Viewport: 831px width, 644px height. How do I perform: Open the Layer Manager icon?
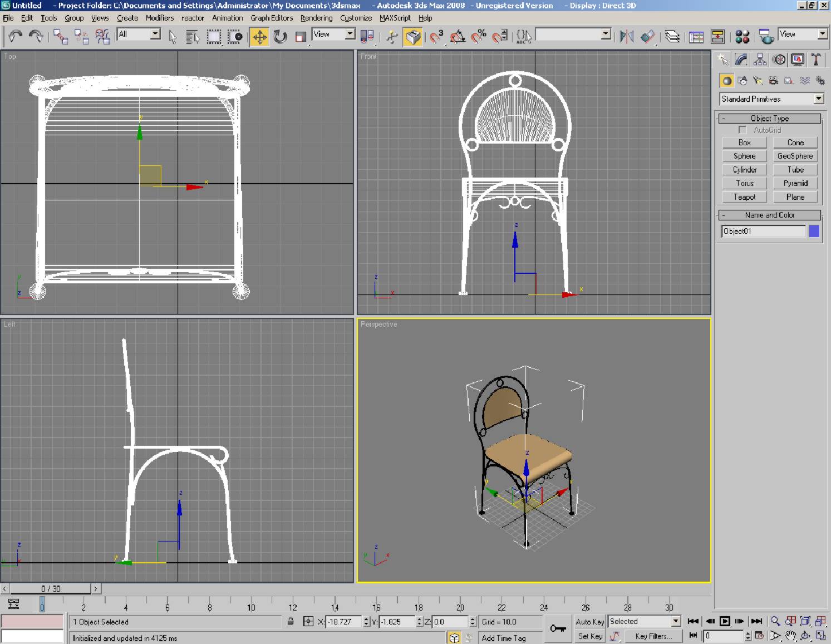[672, 37]
